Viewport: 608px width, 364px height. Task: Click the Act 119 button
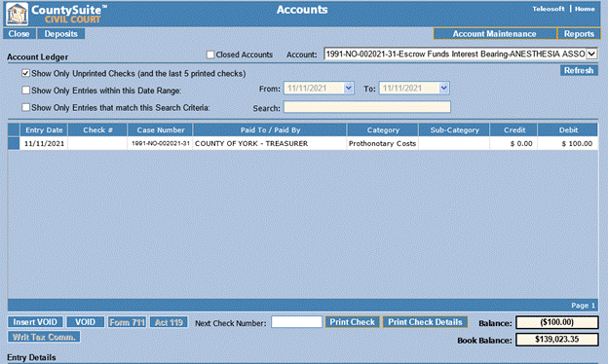(x=169, y=322)
